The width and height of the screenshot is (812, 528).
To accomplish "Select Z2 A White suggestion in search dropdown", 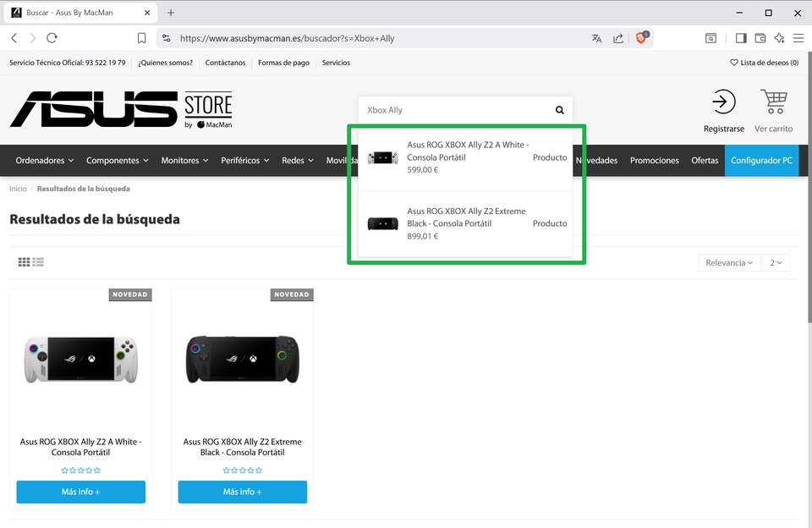I will coord(465,157).
